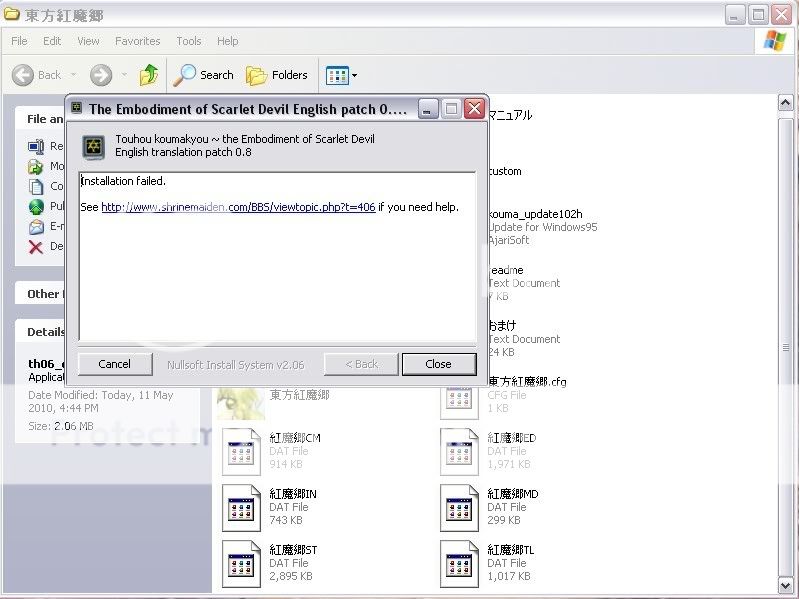Click the Cancel button in installer
The width and height of the screenshot is (799, 599).
[115, 364]
